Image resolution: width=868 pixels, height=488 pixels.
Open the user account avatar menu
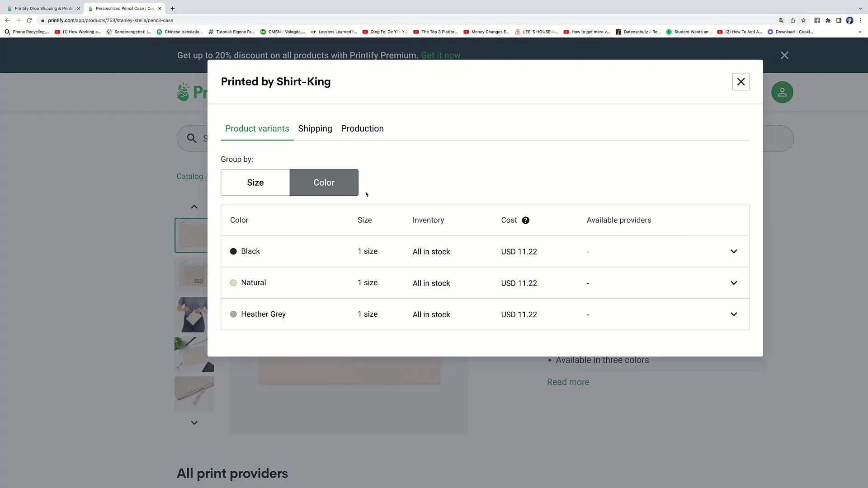(782, 92)
